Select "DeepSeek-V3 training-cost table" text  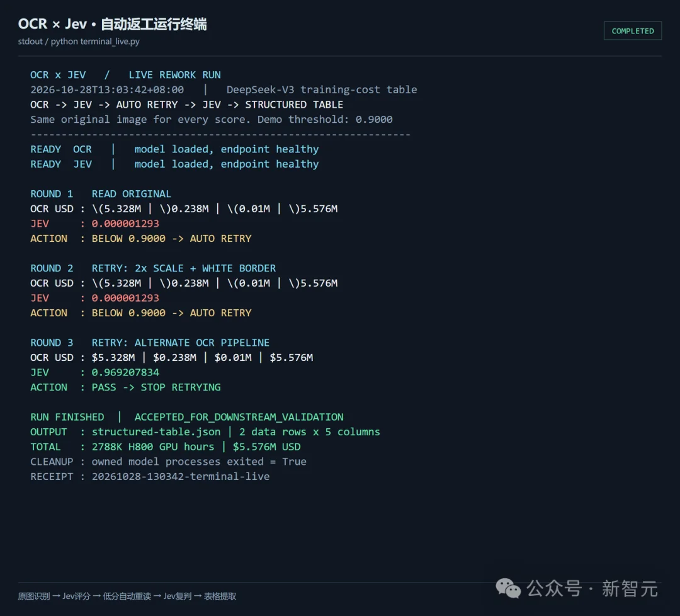[x=322, y=90]
